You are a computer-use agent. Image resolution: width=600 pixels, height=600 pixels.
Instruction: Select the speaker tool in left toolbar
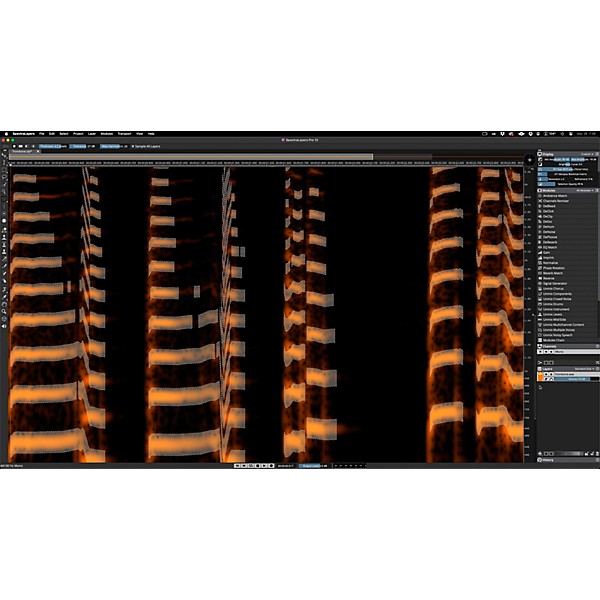[4, 326]
